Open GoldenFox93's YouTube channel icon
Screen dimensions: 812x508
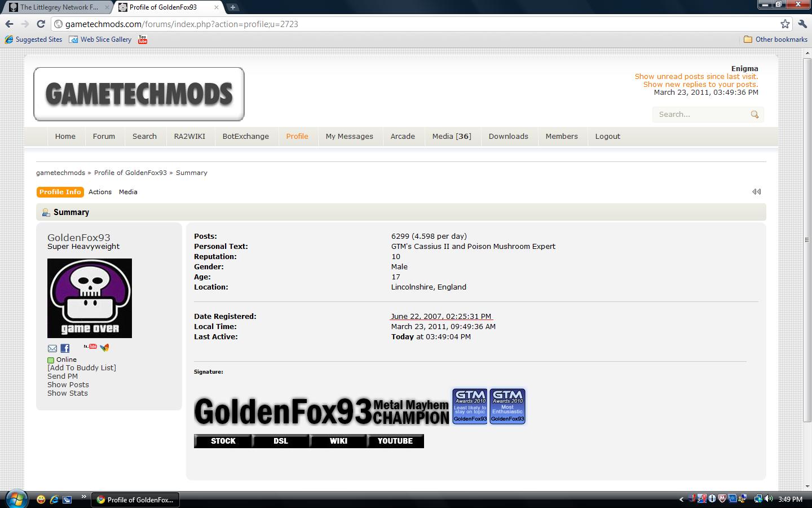[90, 347]
